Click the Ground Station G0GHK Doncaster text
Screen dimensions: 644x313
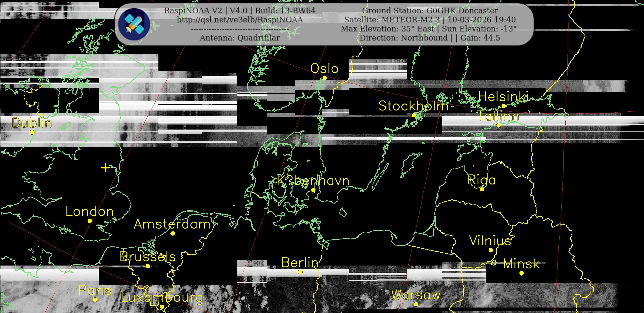[x=430, y=11]
